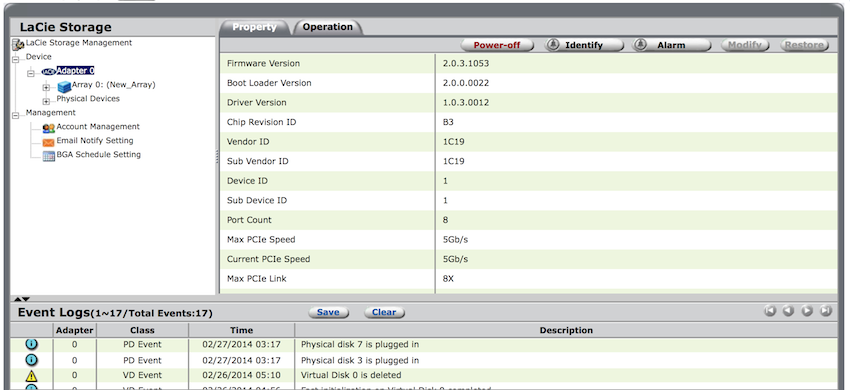
Task: Expand the Physical Devices node
Action: [46, 101]
